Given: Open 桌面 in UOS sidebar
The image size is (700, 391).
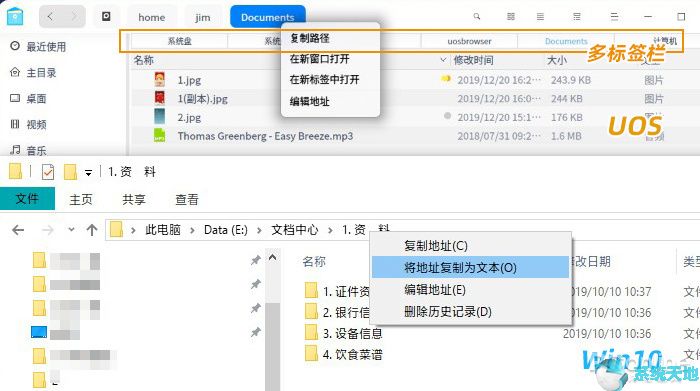Looking at the screenshot, I should (x=29, y=98).
